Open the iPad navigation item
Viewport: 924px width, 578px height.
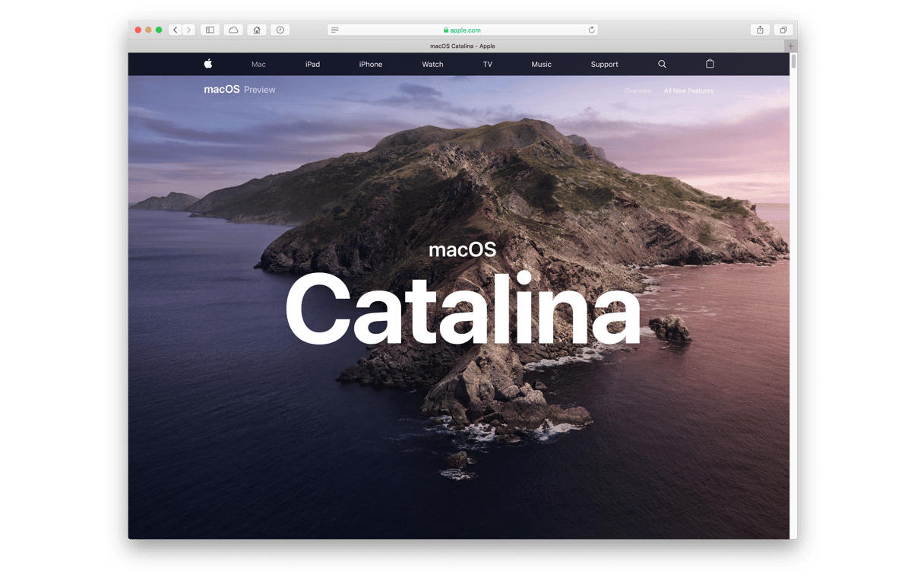tap(312, 65)
